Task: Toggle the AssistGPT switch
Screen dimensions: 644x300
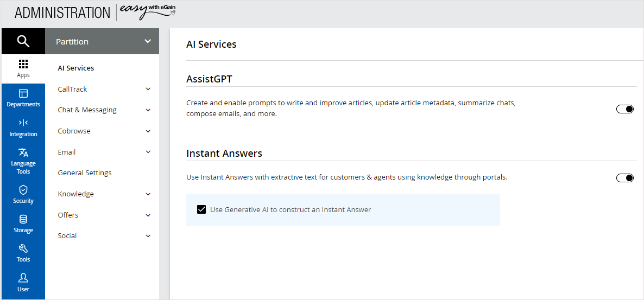Action: 624,109
